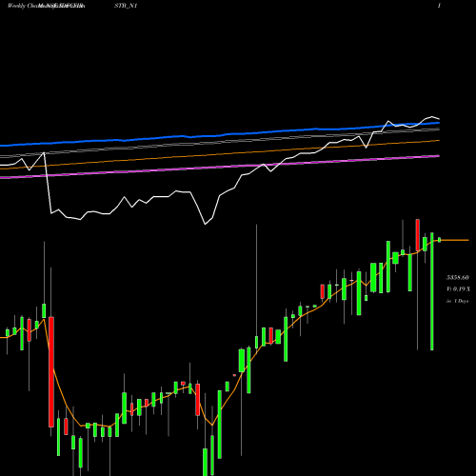The height and width of the screenshot is (476, 476).
Task: Click the 5358.60 price value label
Action: point(458,278)
